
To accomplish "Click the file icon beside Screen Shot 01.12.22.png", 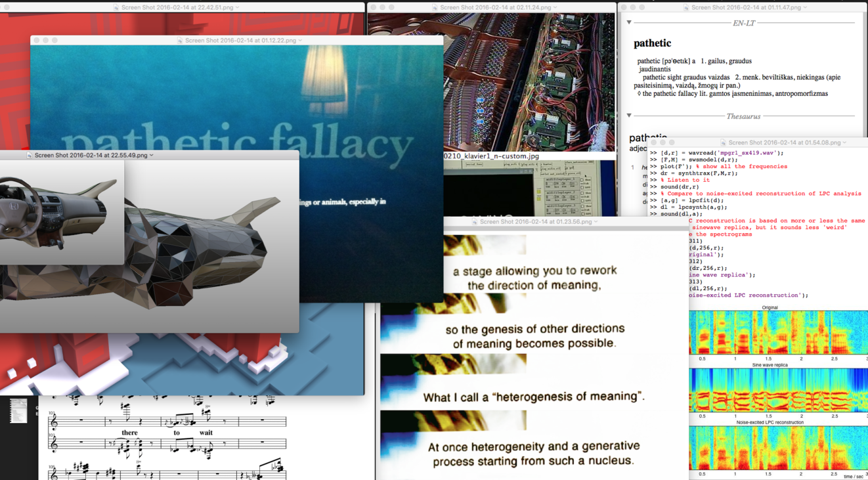I will (180, 40).
